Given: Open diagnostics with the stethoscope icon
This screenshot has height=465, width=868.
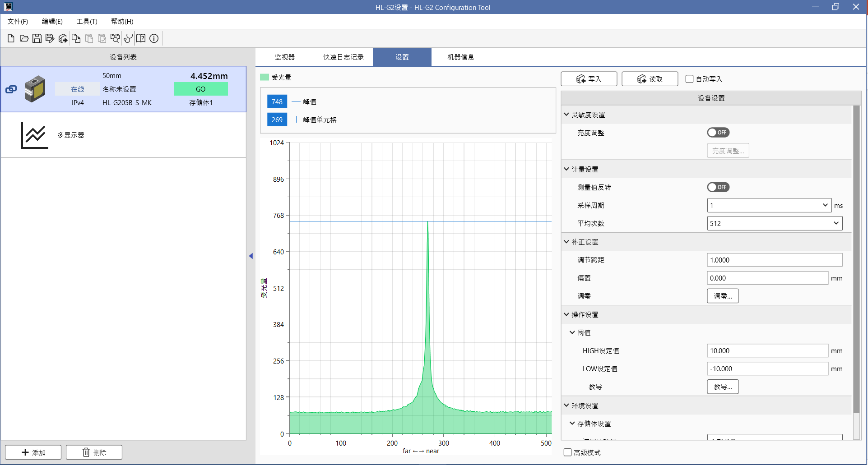Looking at the screenshot, I should [x=128, y=38].
